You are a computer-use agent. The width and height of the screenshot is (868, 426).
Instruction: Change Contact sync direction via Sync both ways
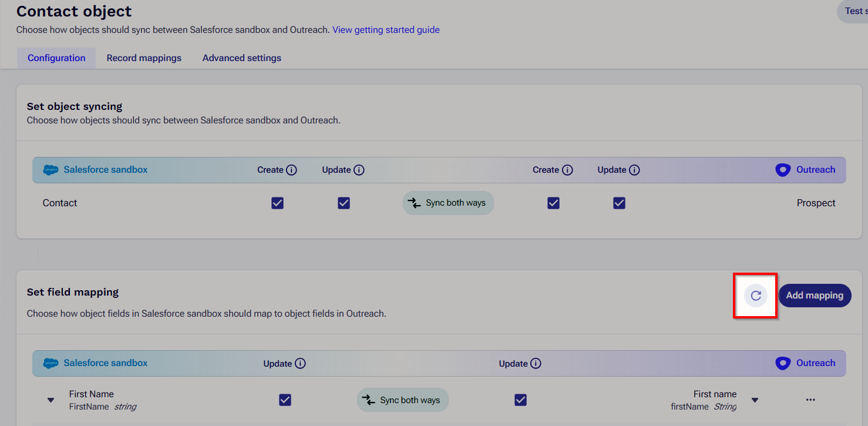[448, 203]
